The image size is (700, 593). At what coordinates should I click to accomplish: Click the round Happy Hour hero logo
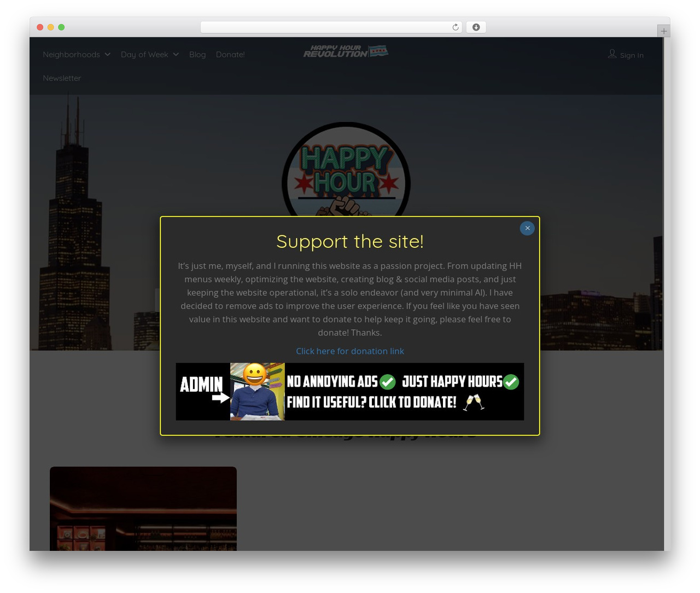(x=346, y=170)
